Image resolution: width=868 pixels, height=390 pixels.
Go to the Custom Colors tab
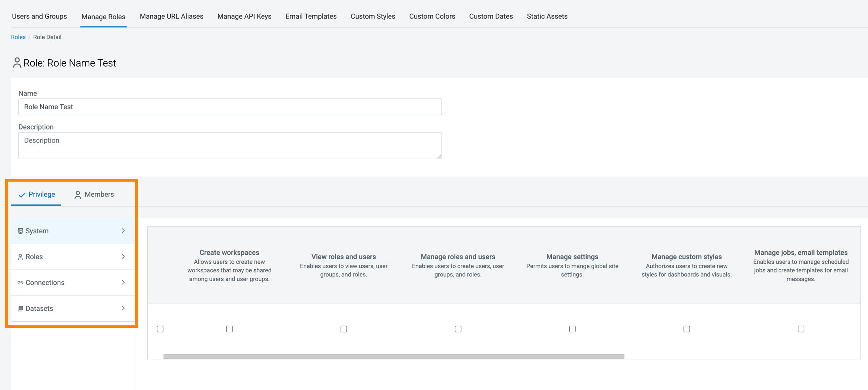(432, 16)
